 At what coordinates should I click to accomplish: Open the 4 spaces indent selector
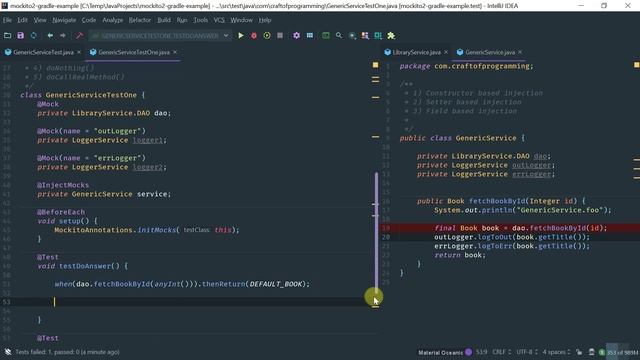pyautogui.click(x=556, y=352)
